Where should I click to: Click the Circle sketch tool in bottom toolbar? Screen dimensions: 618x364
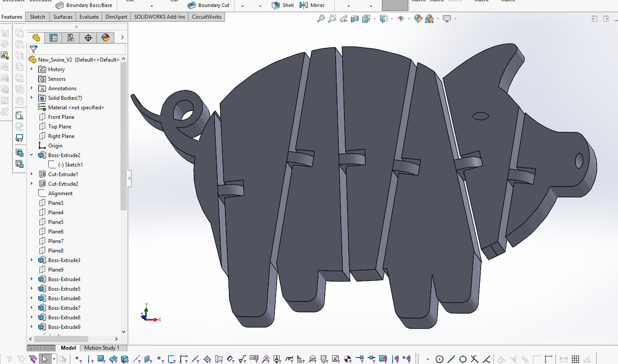click(440, 359)
